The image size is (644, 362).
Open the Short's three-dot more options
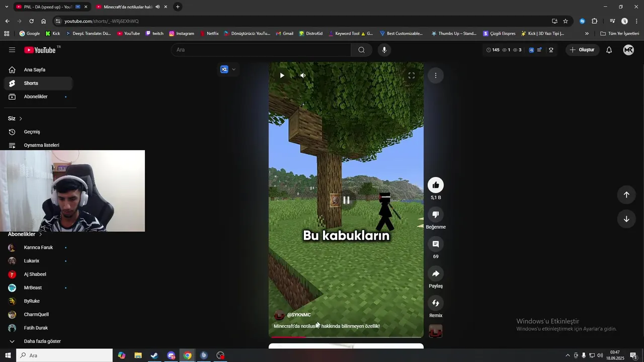(436, 75)
